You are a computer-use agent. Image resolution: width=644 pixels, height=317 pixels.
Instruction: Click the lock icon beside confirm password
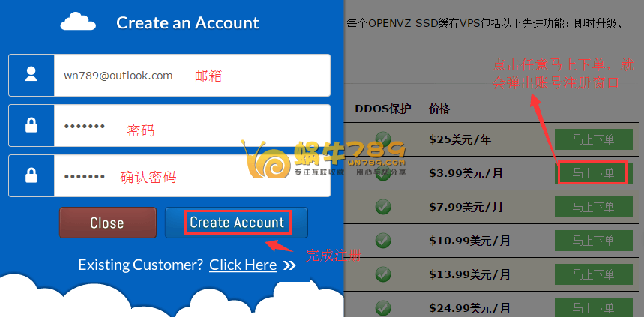[x=31, y=175]
